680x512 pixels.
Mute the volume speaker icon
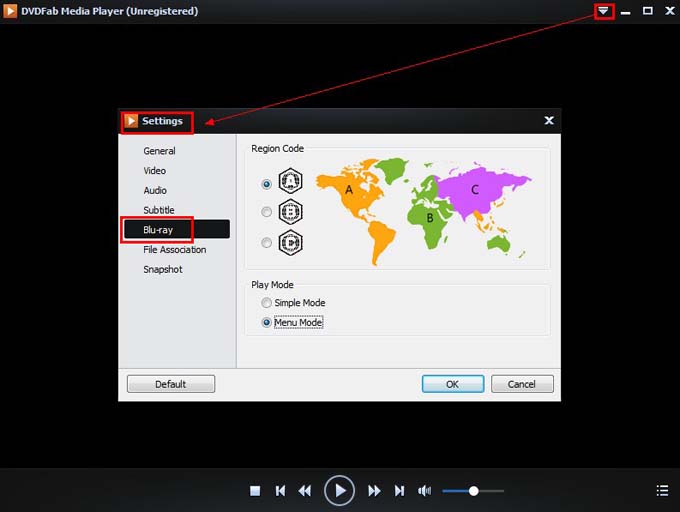pos(424,491)
